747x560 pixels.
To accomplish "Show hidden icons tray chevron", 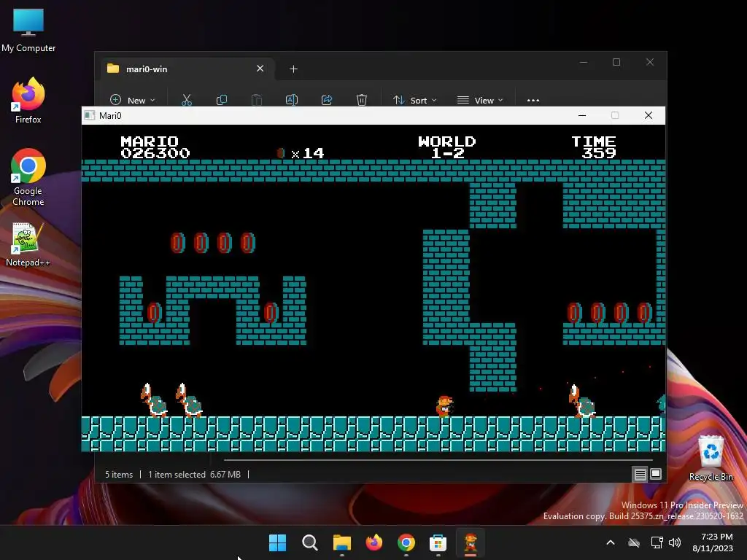I will pos(611,542).
